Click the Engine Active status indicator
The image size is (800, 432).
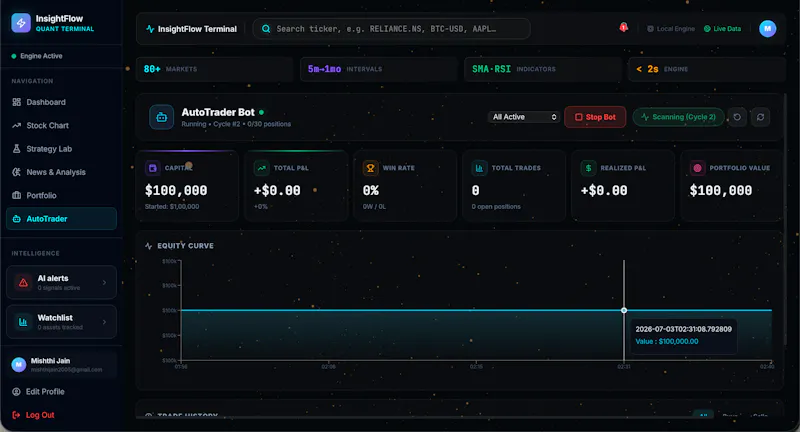click(37, 56)
